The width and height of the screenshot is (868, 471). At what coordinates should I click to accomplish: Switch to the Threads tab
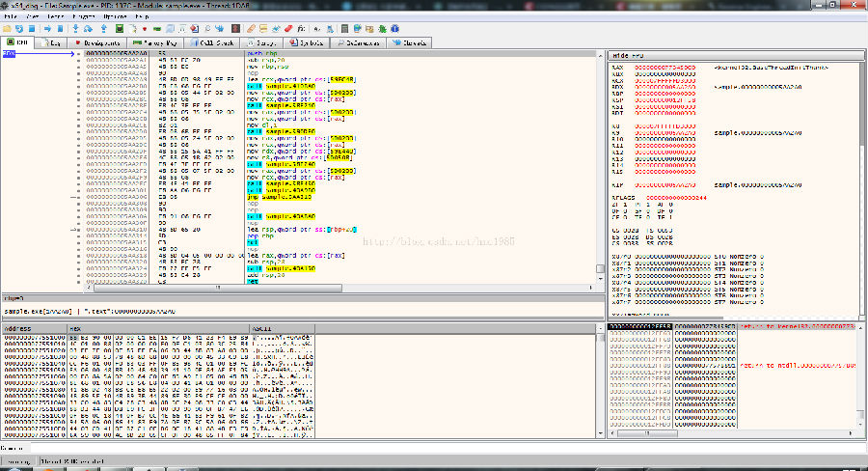(409, 42)
